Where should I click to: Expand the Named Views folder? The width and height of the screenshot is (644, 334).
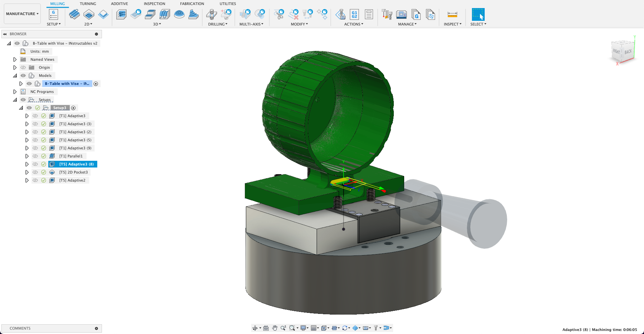point(15,59)
